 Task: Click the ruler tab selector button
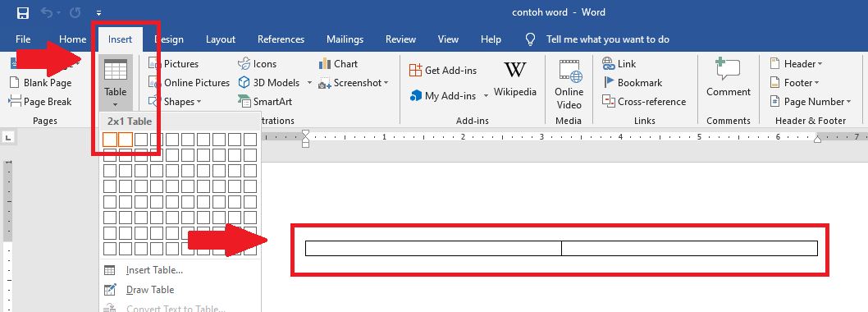[9, 137]
